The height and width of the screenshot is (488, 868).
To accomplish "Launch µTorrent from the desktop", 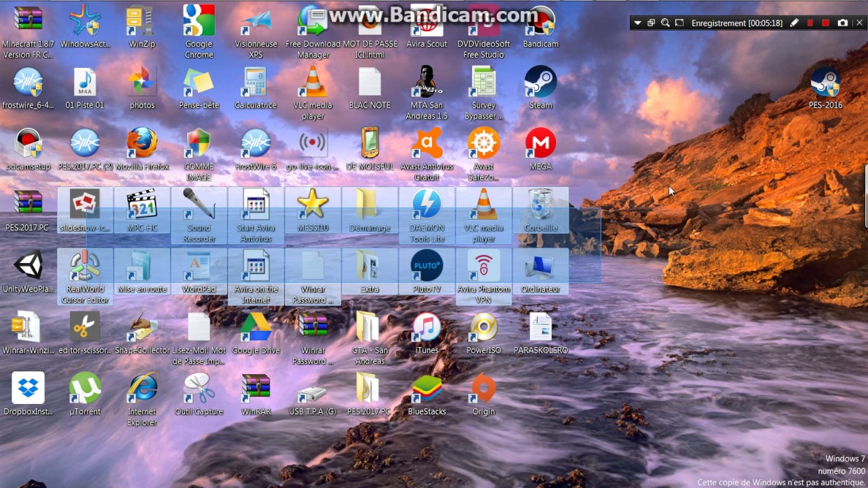I will click(85, 388).
